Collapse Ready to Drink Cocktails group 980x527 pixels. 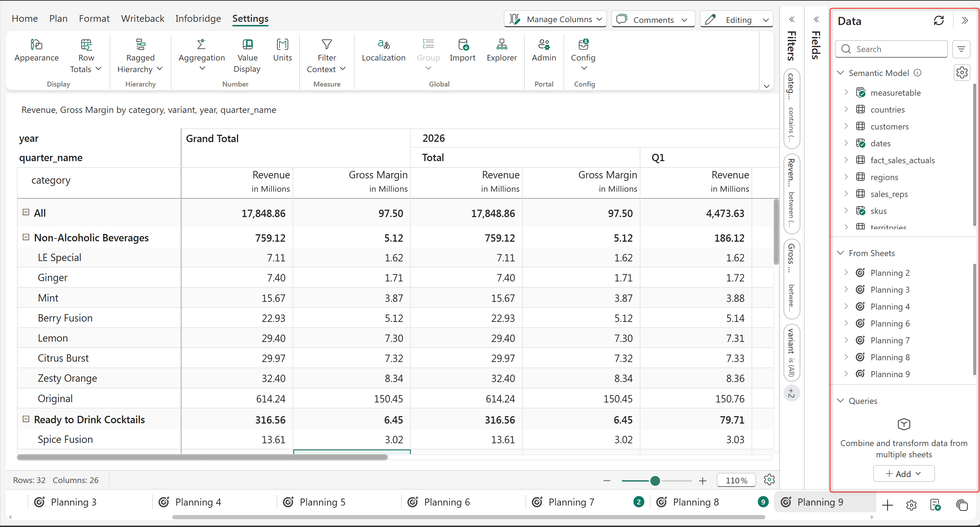[26, 419]
